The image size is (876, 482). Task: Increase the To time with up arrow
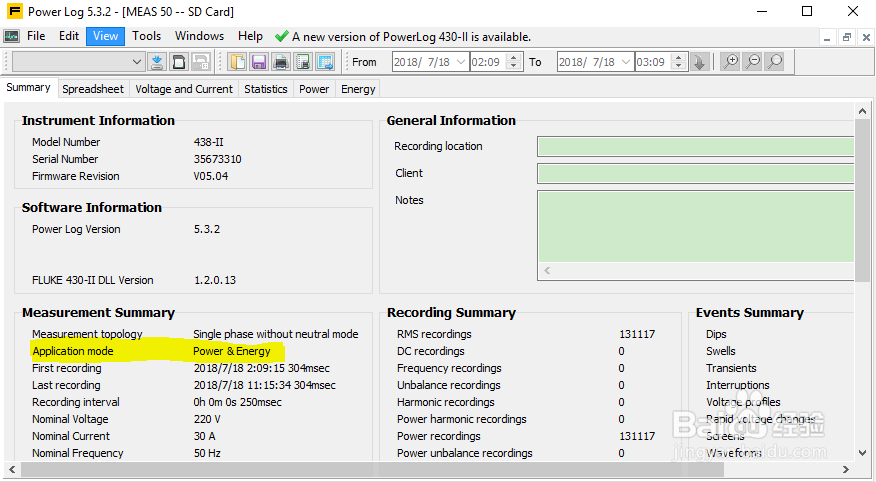point(679,58)
